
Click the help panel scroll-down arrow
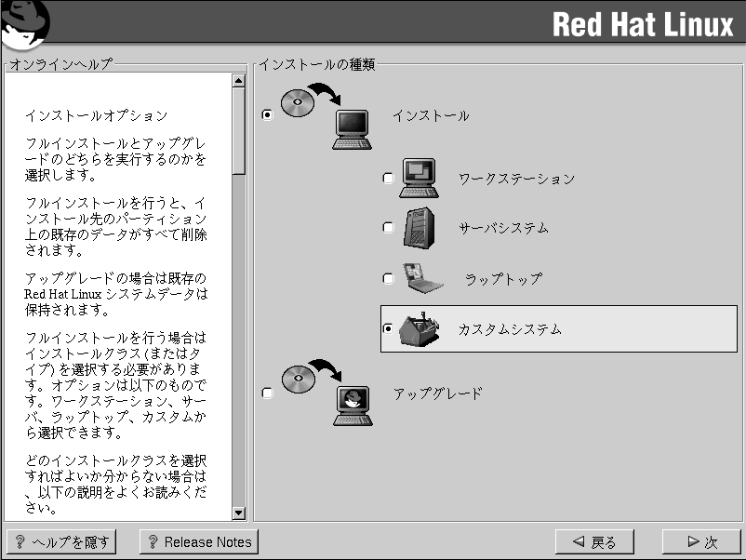(238, 513)
